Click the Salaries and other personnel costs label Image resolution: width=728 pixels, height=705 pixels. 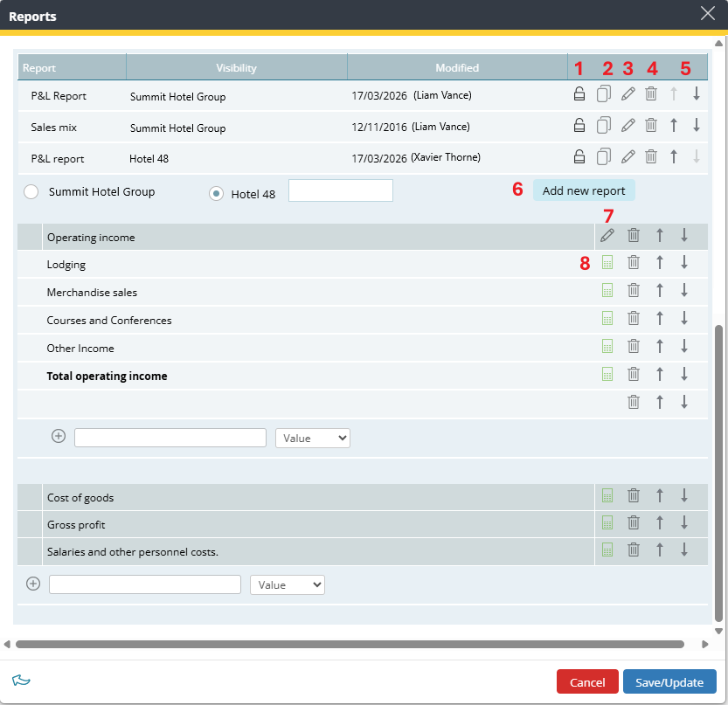(132, 552)
